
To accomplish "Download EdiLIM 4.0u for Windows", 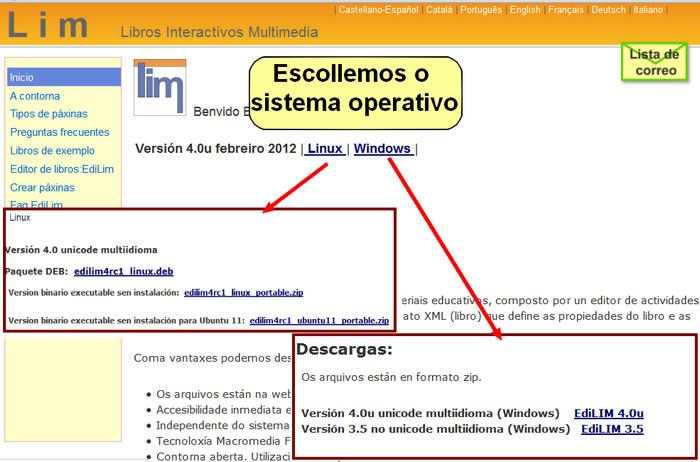I will [608, 413].
